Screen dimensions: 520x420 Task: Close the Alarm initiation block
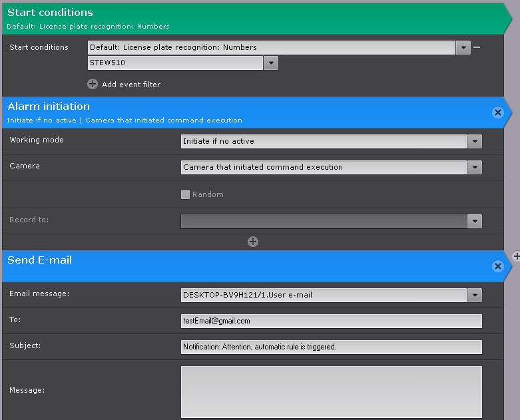(497, 112)
